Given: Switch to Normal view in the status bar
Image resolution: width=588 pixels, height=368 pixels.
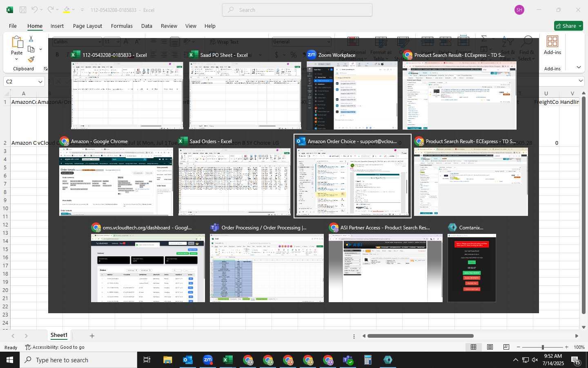Looking at the screenshot, I should click(x=473, y=347).
